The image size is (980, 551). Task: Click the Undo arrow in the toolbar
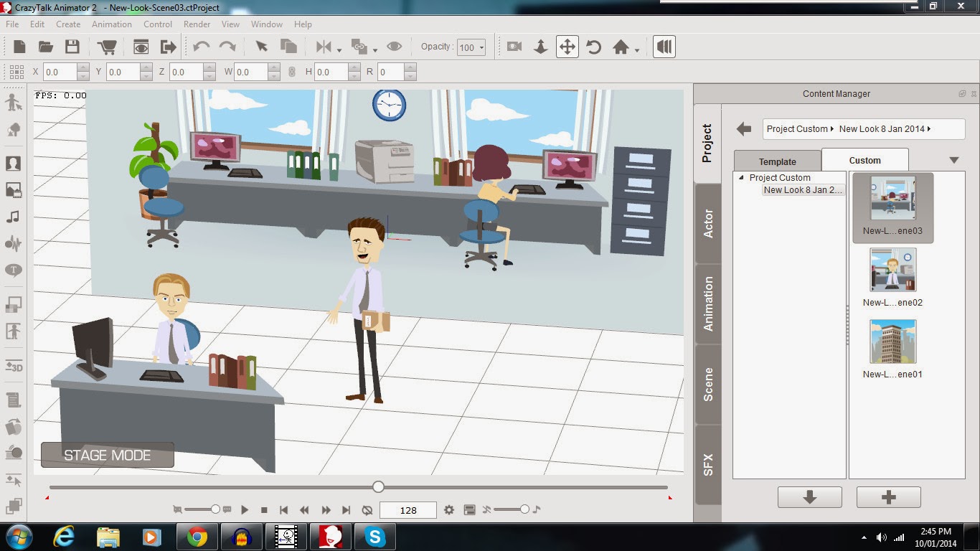202,47
